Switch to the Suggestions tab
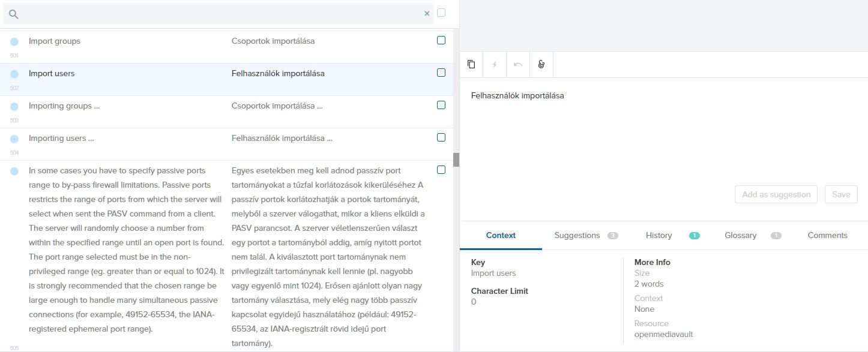868x352 pixels. [577, 236]
